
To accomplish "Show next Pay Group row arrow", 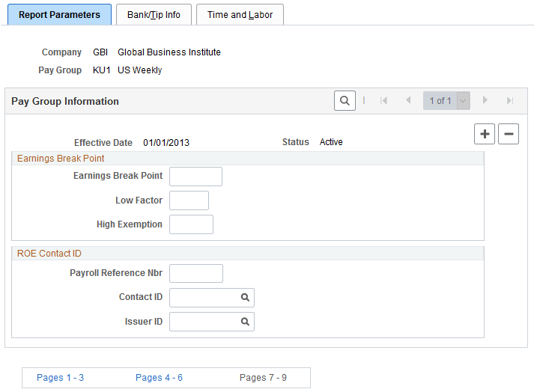I will [x=485, y=100].
